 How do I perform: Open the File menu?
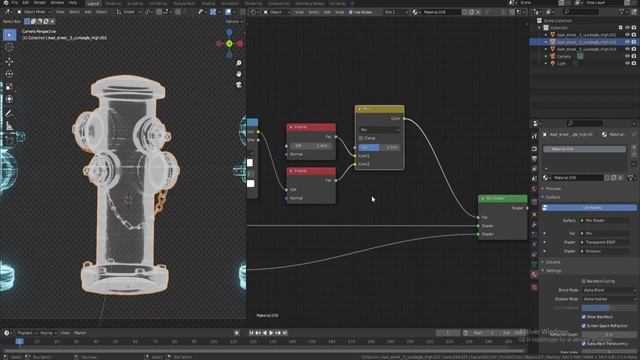click(15, 3)
